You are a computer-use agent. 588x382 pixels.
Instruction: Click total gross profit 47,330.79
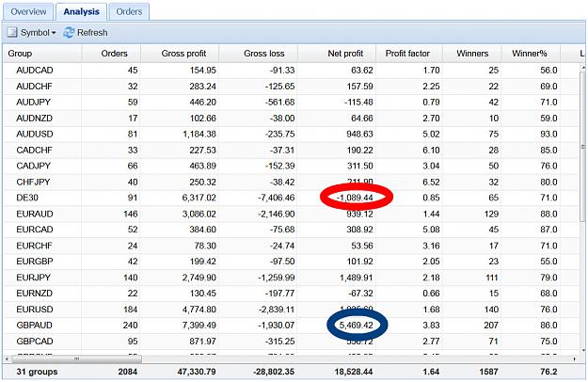pyautogui.click(x=196, y=372)
